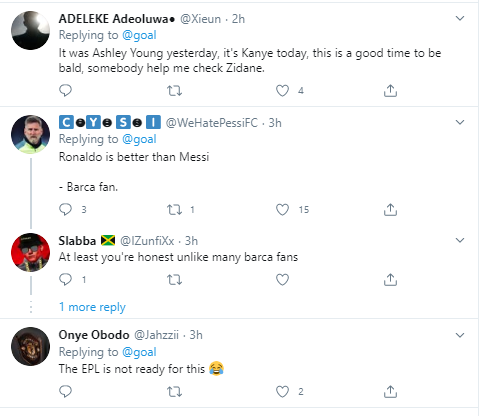Retweet Onye Obodo's EPL tweet
Viewport: 482px width, 416px height.
coord(174,391)
